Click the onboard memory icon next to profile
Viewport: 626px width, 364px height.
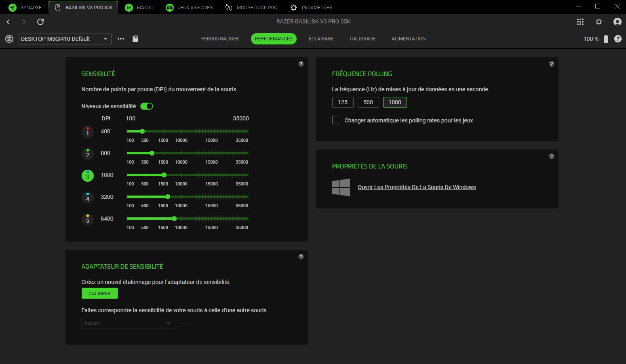point(135,39)
